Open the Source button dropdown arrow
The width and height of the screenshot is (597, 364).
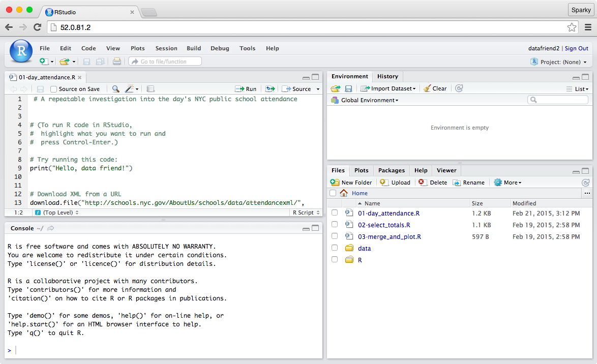[x=318, y=89]
